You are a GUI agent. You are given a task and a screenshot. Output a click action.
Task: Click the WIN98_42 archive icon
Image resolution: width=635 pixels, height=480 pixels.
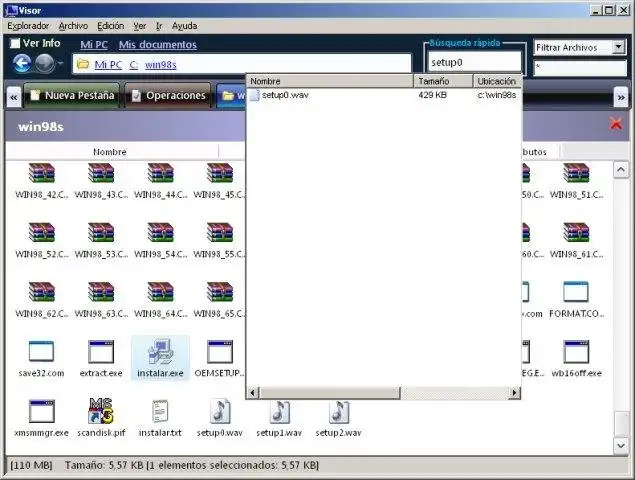[41, 173]
